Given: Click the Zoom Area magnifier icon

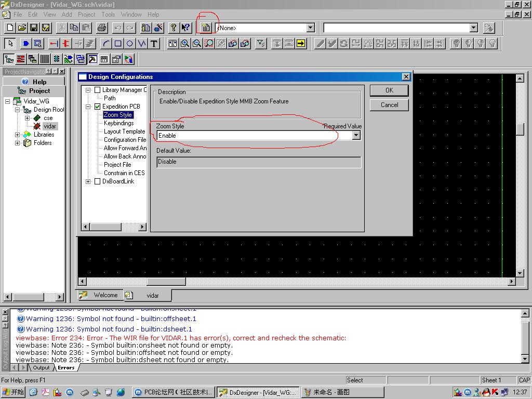Looking at the screenshot, I should pos(209,44).
